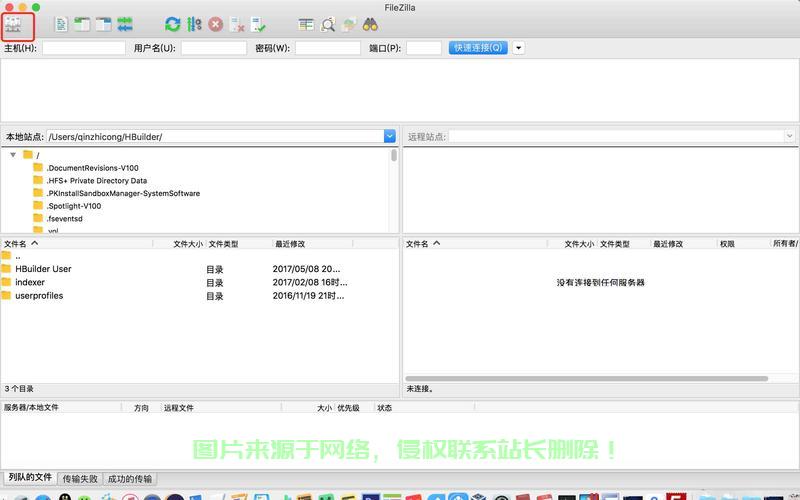Image resolution: width=800 pixels, height=500 pixels.
Task: Click the local site path /Users/qinzhicong/HBuilder/
Action: click(105, 137)
